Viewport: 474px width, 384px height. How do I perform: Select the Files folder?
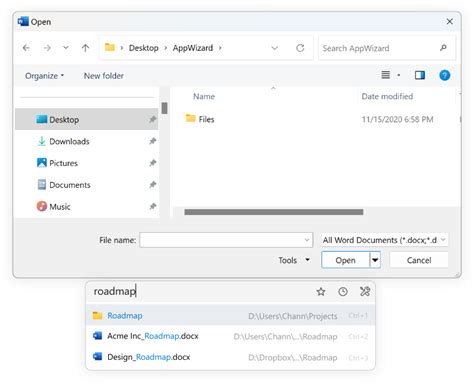(x=206, y=119)
